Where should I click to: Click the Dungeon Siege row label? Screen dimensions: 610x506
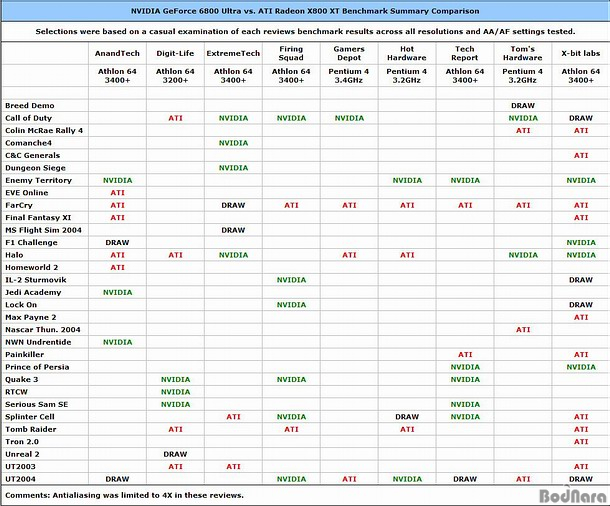point(35,168)
